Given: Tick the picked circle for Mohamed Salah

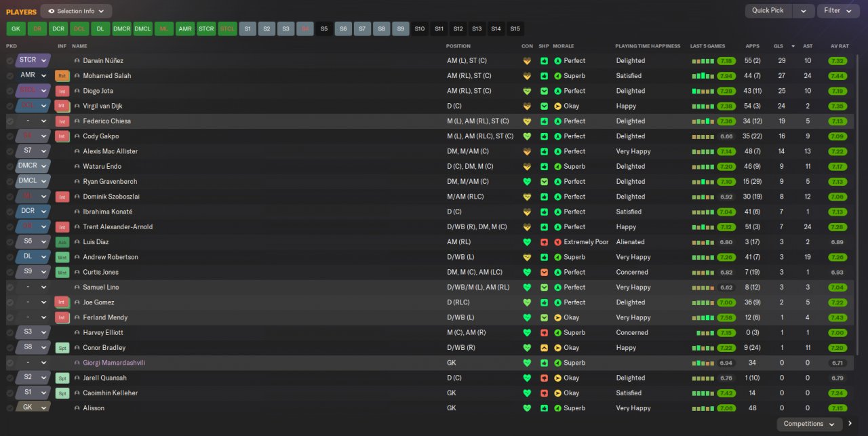Looking at the screenshot, I should pos(10,76).
